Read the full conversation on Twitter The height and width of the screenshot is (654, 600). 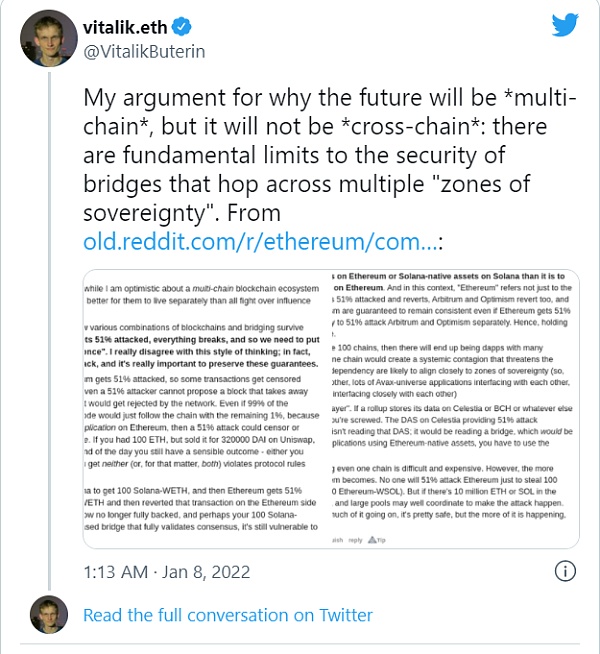click(228, 615)
